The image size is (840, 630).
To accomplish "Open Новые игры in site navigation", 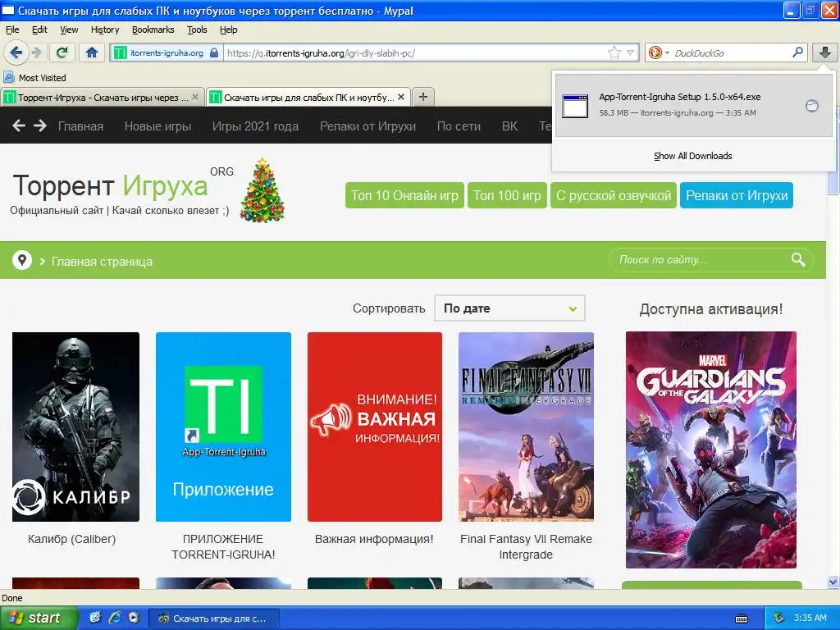I will click(158, 126).
